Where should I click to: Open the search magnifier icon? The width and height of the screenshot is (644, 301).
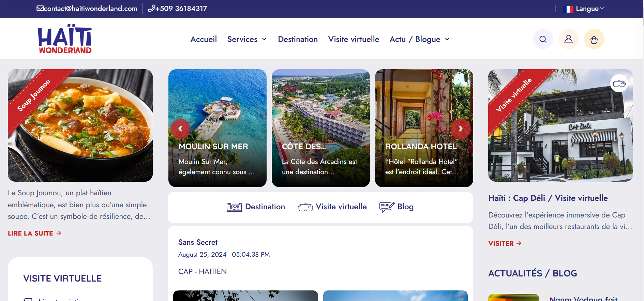pyautogui.click(x=543, y=39)
